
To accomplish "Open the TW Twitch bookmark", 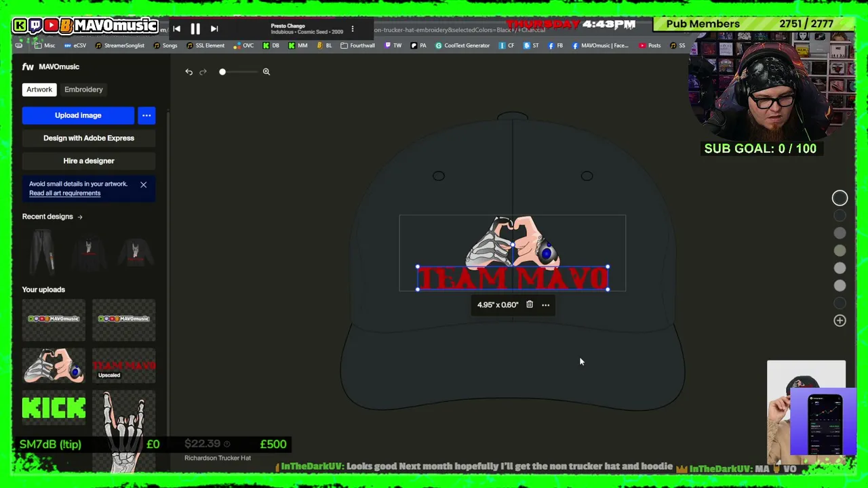I will (x=393, y=45).
